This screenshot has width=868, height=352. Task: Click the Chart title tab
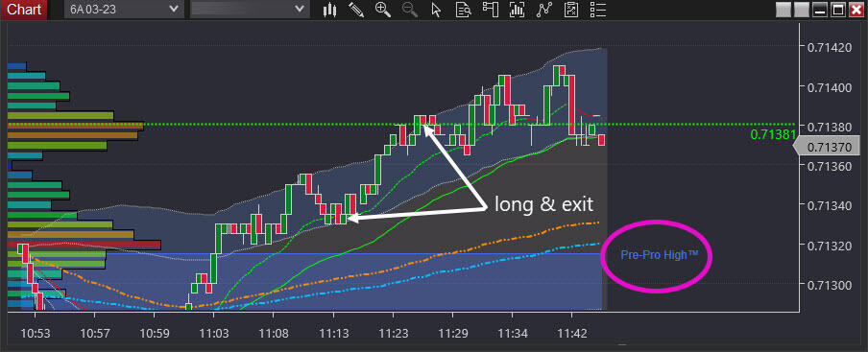pyautogui.click(x=24, y=10)
